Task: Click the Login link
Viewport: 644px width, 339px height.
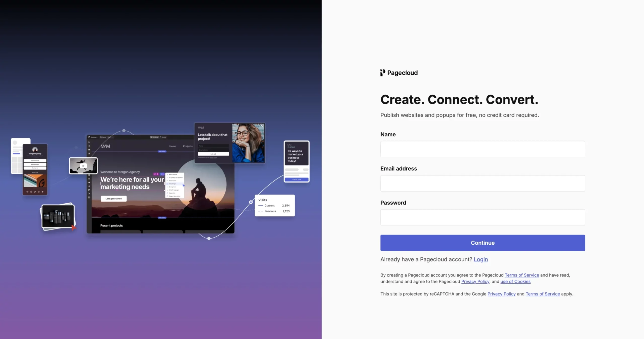Action: coord(480,259)
